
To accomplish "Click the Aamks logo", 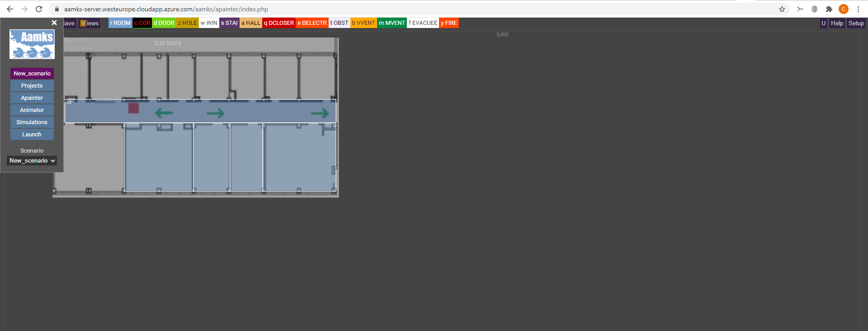I will 32,44.
